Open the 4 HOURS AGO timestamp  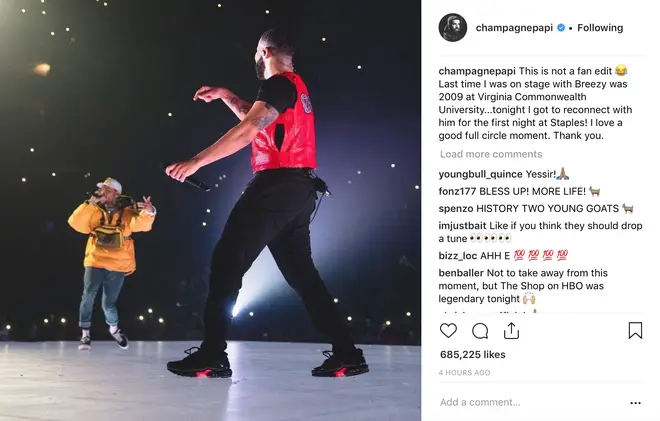click(x=464, y=373)
